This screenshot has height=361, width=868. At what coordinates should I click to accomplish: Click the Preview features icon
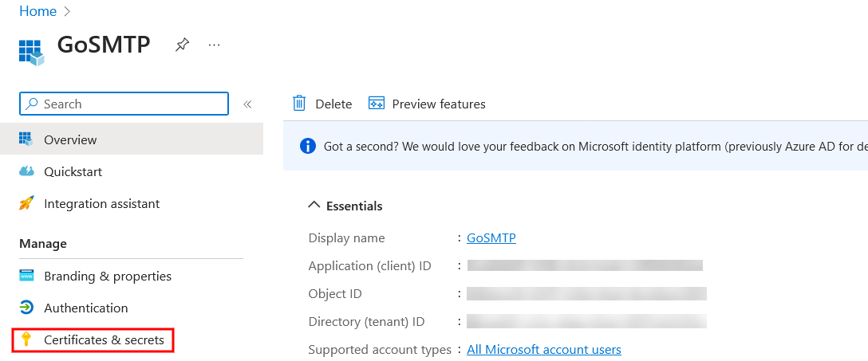(377, 104)
